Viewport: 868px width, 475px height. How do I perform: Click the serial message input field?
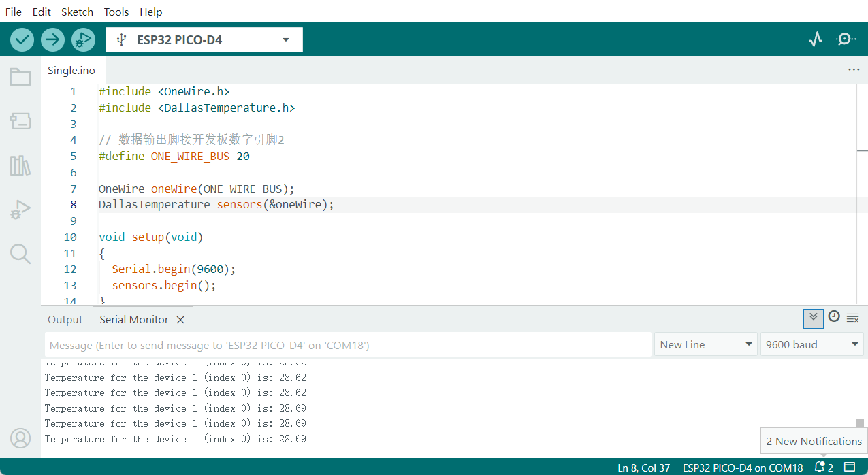point(347,345)
